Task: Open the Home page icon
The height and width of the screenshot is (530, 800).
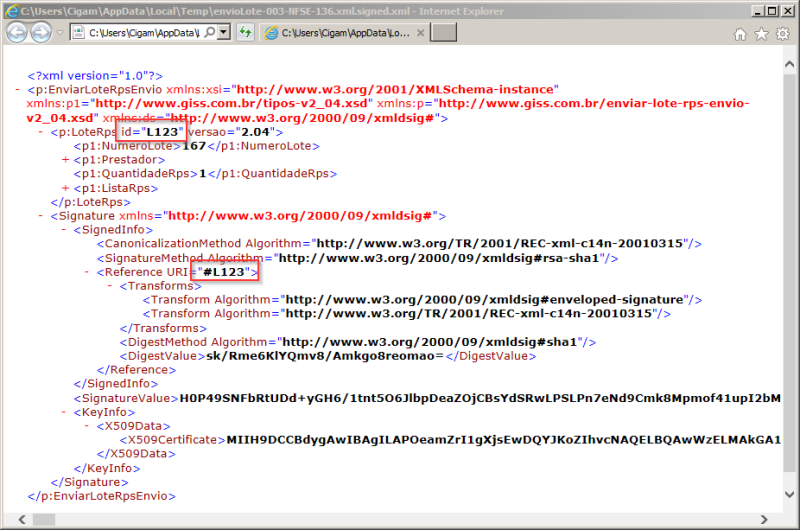Action: (x=740, y=34)
